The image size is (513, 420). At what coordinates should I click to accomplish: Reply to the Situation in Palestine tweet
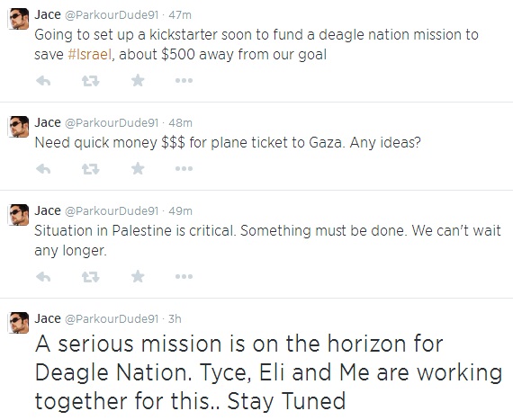(x=43, y=276)
